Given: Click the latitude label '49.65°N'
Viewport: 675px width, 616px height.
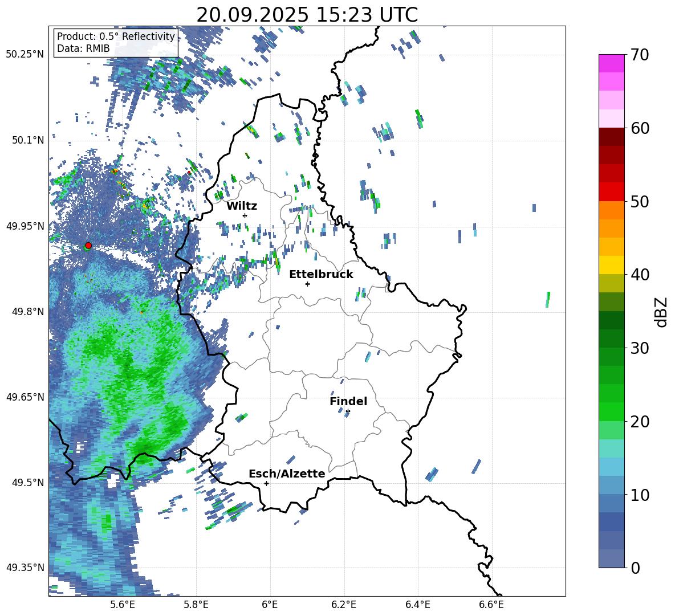Looking at the screenshot, I should [25, 397].
